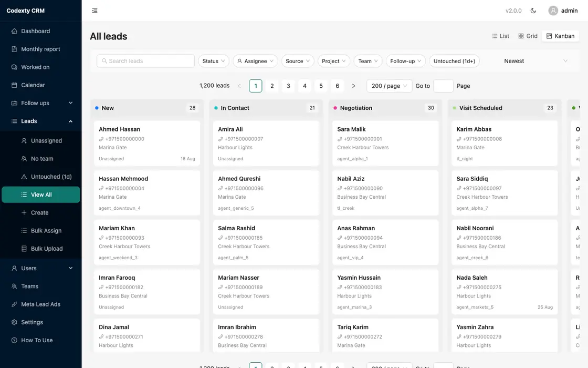Switch to List view
This screenshot has width=588, height=368.
coord(500,36)
